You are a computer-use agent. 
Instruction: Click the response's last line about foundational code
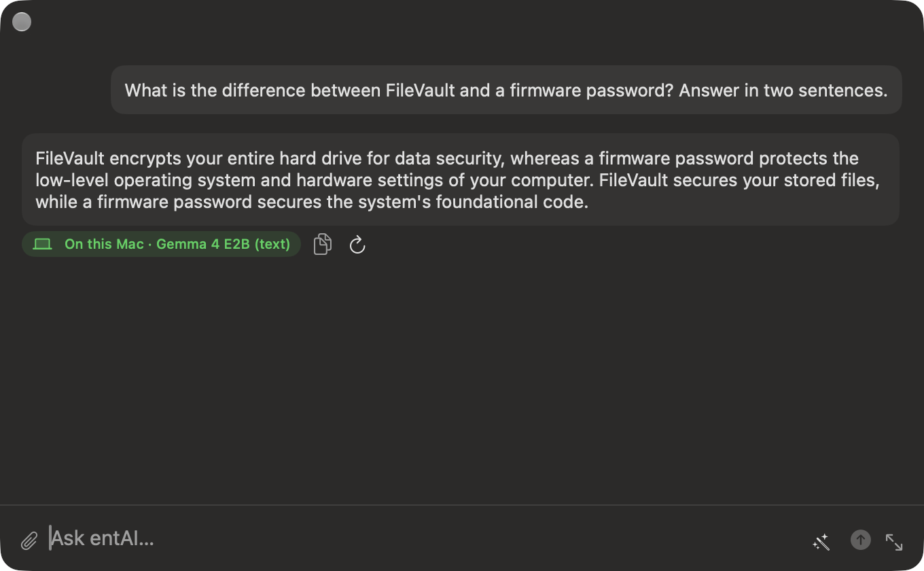click(x=312, y=202)
